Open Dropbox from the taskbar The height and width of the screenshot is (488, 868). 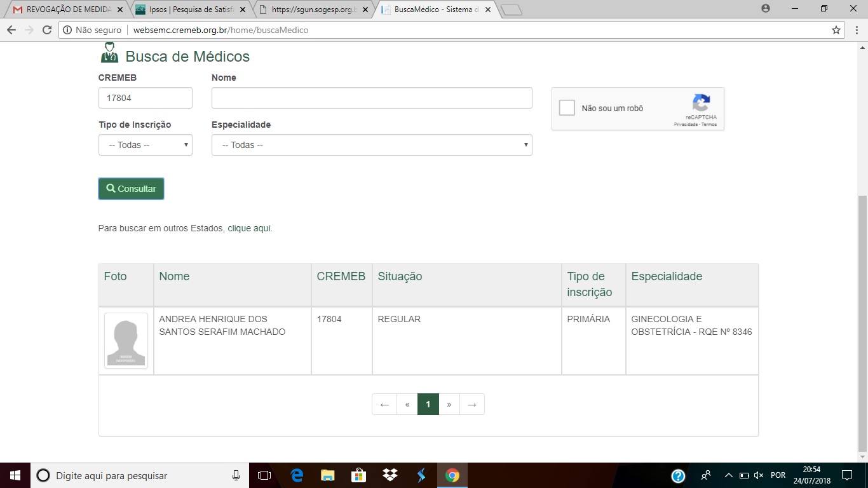[390, 475]
